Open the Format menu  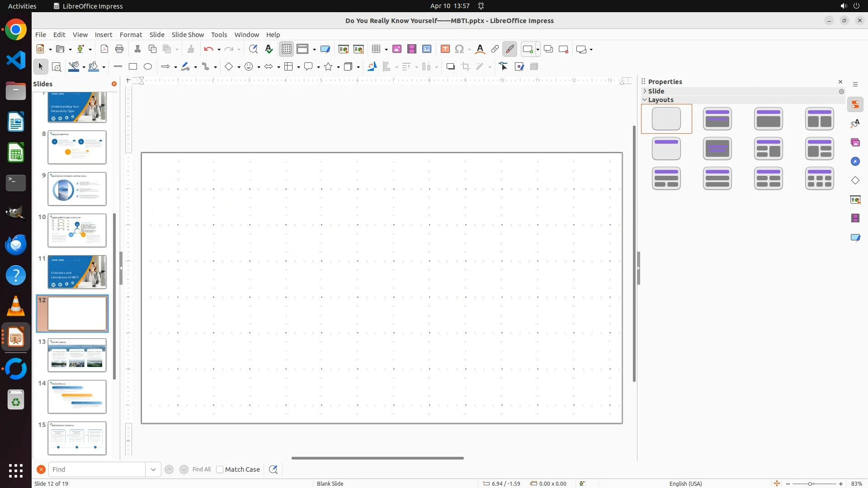tap(131, 35)
